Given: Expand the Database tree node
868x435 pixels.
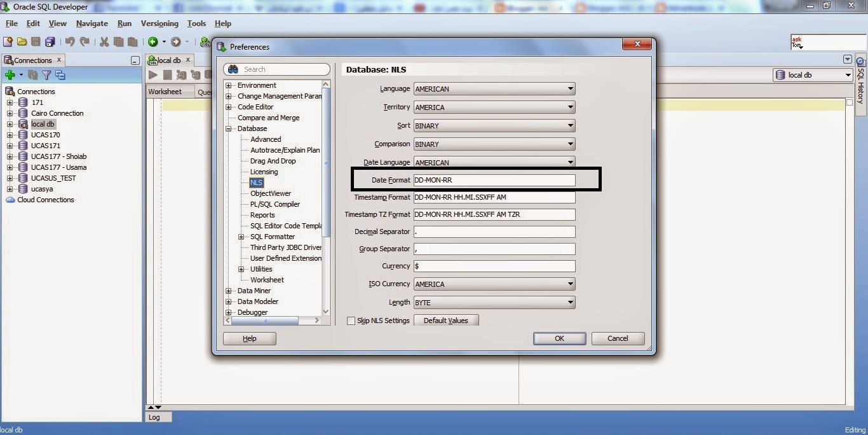Looking at the screenshot, I should click(x=228, y=128).
